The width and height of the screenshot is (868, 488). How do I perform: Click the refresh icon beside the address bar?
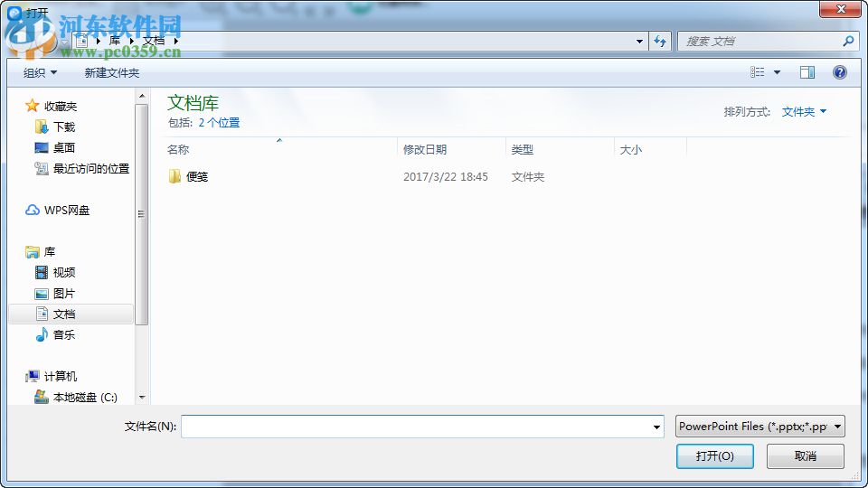[x=660, y=41]
